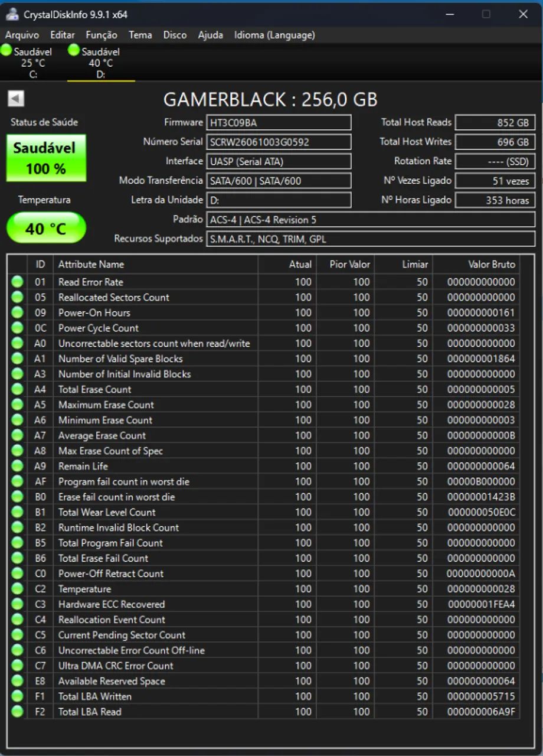Select the Average Erase Count row
543x756 pixels.
(264, 435)
